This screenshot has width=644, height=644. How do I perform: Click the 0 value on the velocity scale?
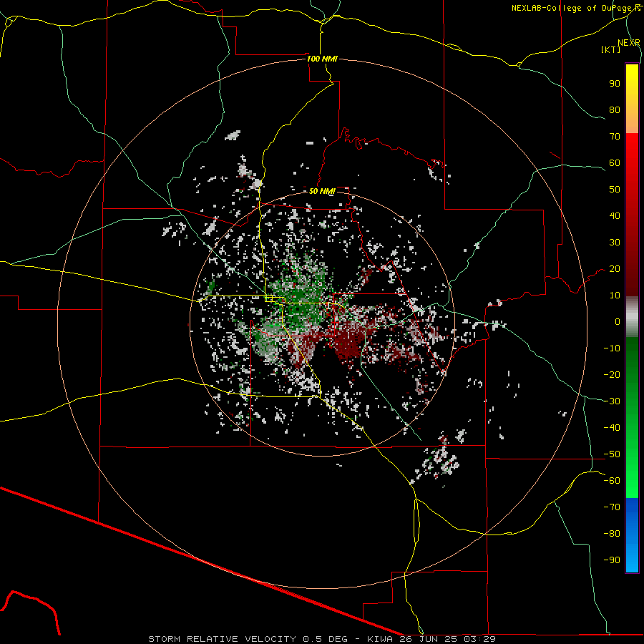(618, 321)
